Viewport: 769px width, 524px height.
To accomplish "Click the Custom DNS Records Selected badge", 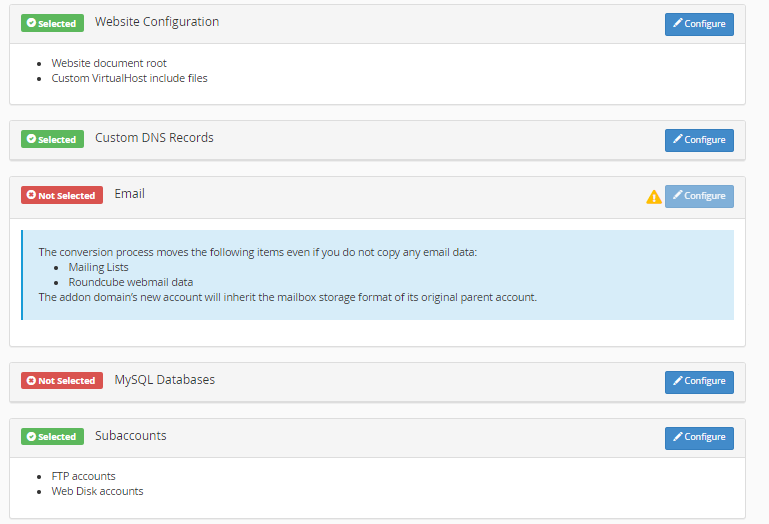I will 52,140.
